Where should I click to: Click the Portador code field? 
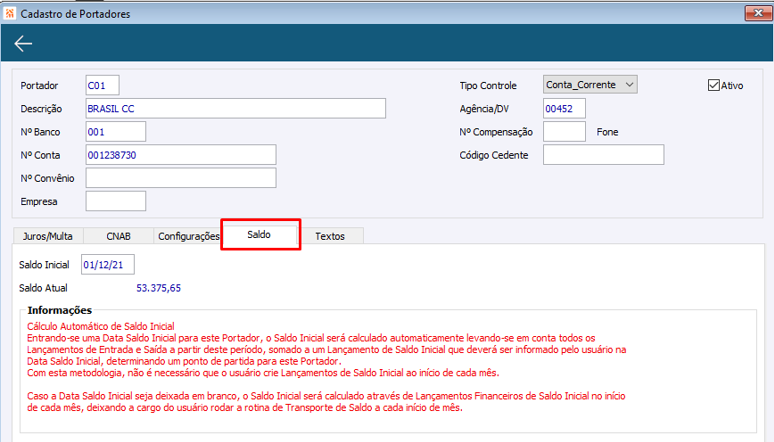(x=102, y=85)
